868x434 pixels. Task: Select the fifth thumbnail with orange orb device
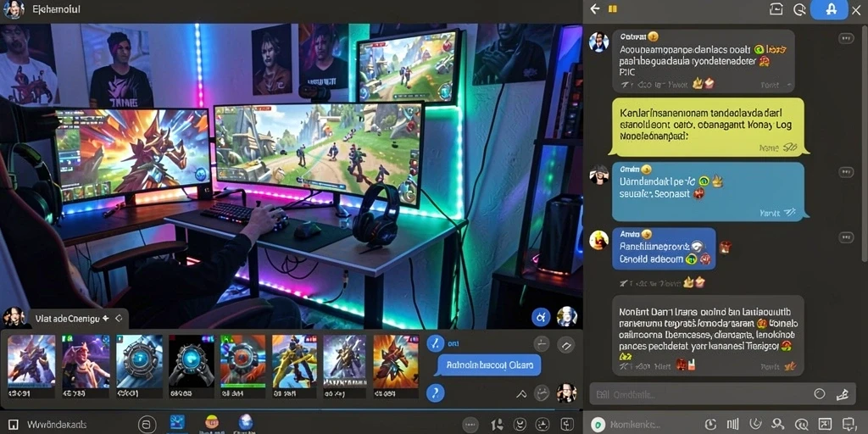coord(243,360)
